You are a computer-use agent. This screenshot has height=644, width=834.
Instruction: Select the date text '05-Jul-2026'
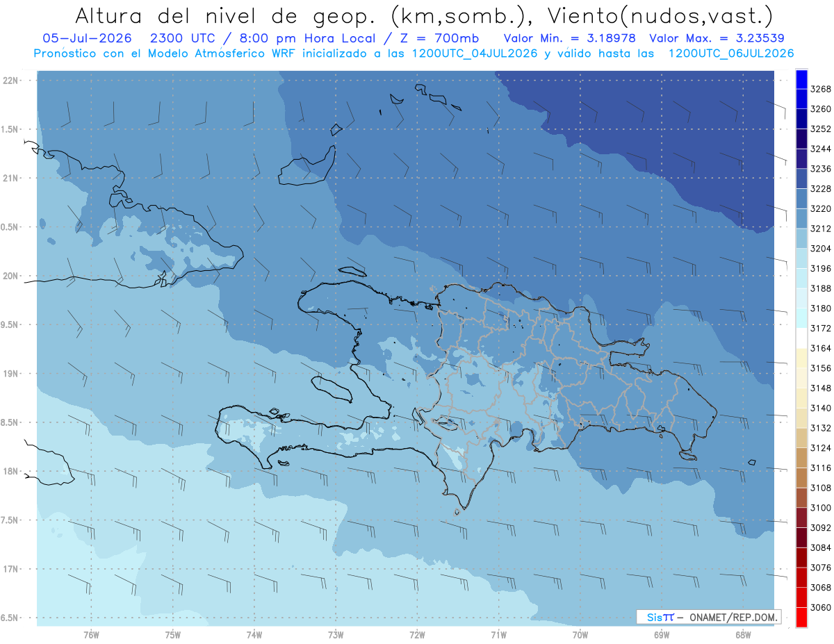[86, 38]
